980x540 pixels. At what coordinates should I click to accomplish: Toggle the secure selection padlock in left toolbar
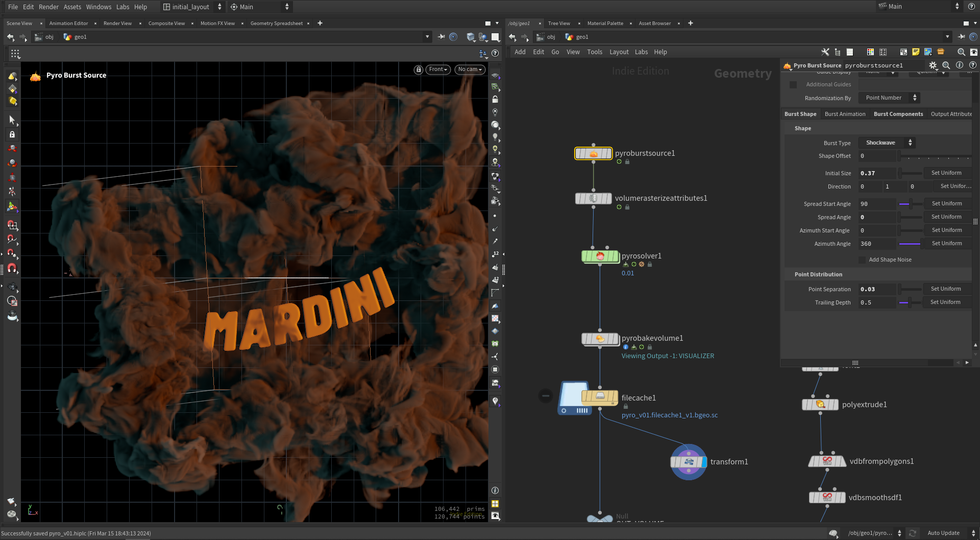pyautogui.click(x=12, y=134)
